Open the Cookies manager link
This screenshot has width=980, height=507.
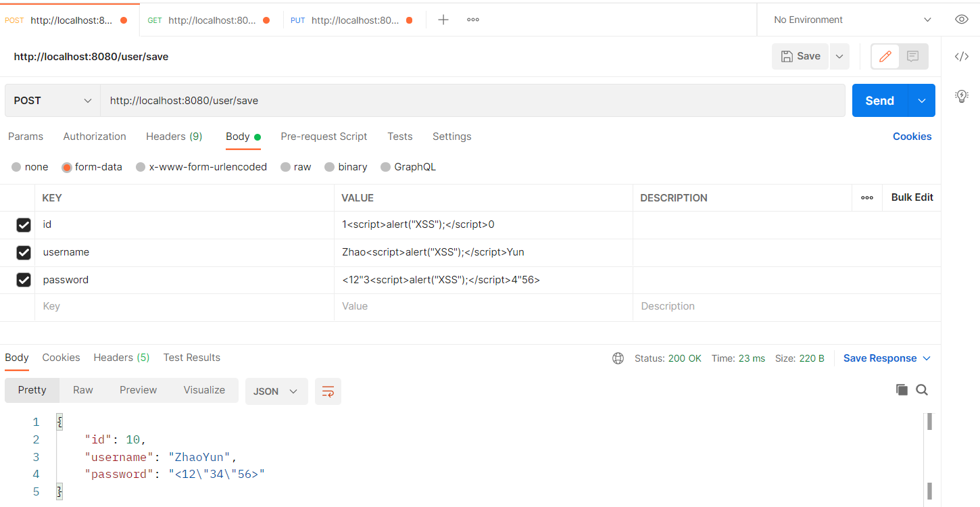(x=912, y=137)
